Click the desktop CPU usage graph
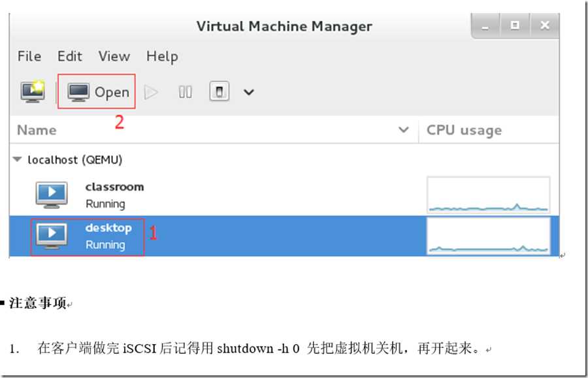This screenshot has height=378, width=588. pos(488,236)
